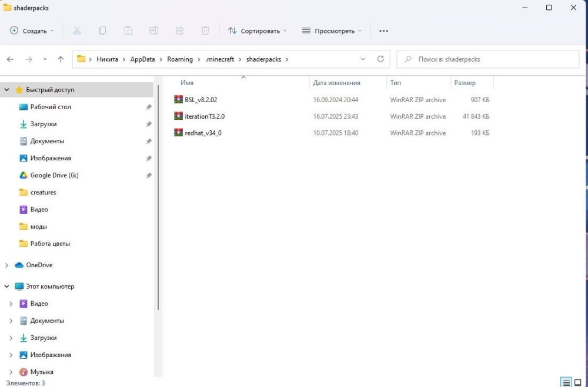Select the redhat_v34_0 archive file
588x387 pixels.
pyautogui.click(x=203, y=133)
